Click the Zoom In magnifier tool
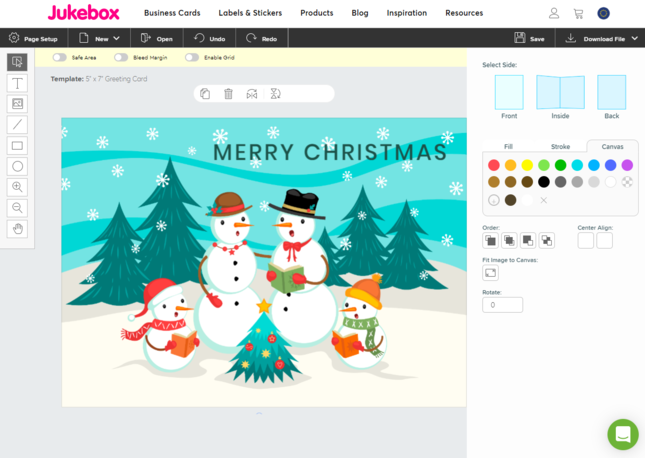Viewport: 645px width, 458px height. click(17, 187)
